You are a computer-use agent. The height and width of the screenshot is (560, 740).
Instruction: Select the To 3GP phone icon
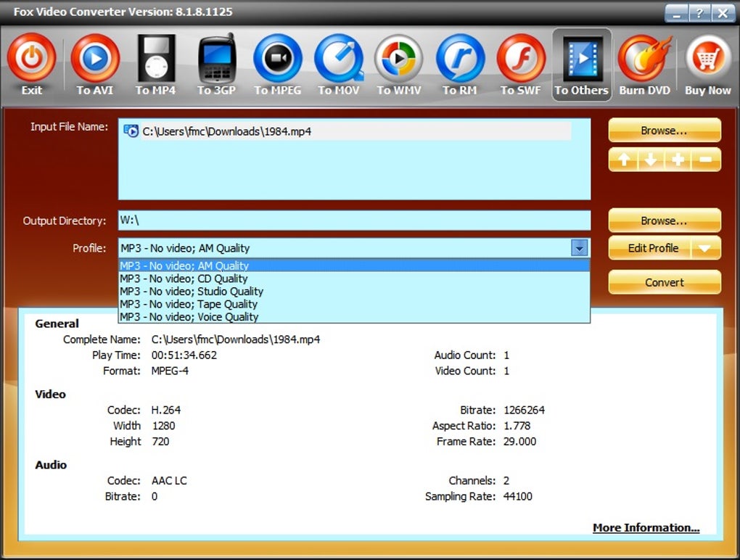217,58
